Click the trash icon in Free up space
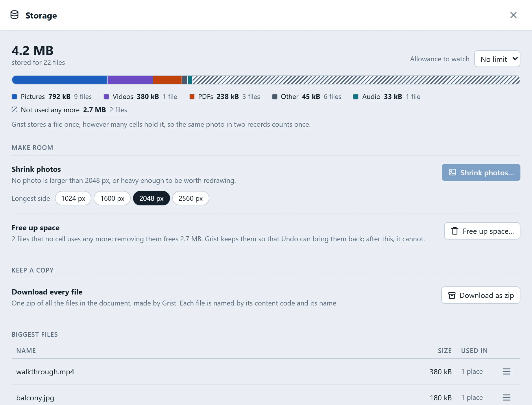Image resolution: width=532 pixels, height=405 pixels. pos(455,231)
